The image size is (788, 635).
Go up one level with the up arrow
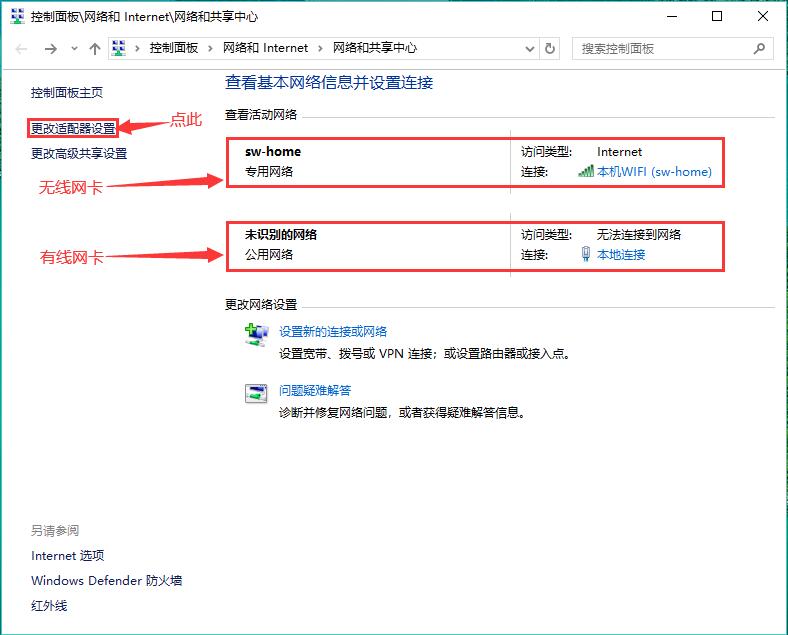click(x=94, y=49)
